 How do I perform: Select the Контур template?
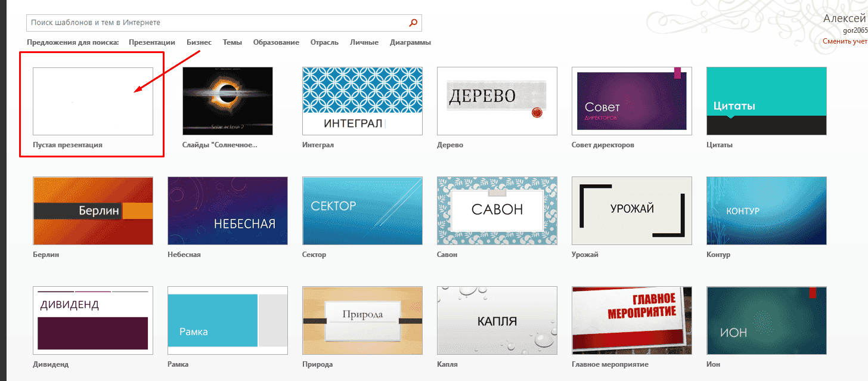(766, 210)
